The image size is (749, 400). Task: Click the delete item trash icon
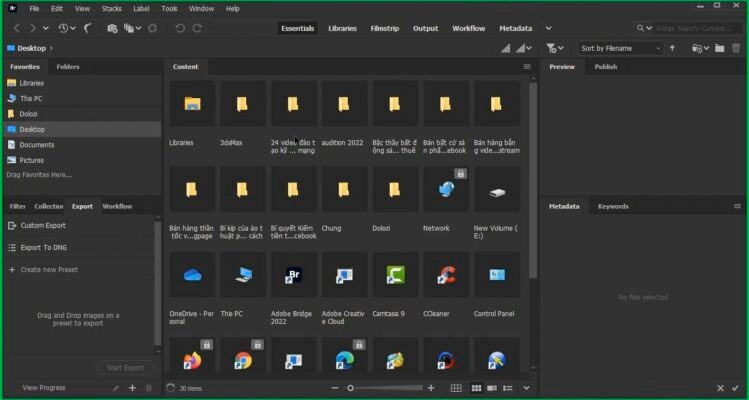(x=736, y=48)
